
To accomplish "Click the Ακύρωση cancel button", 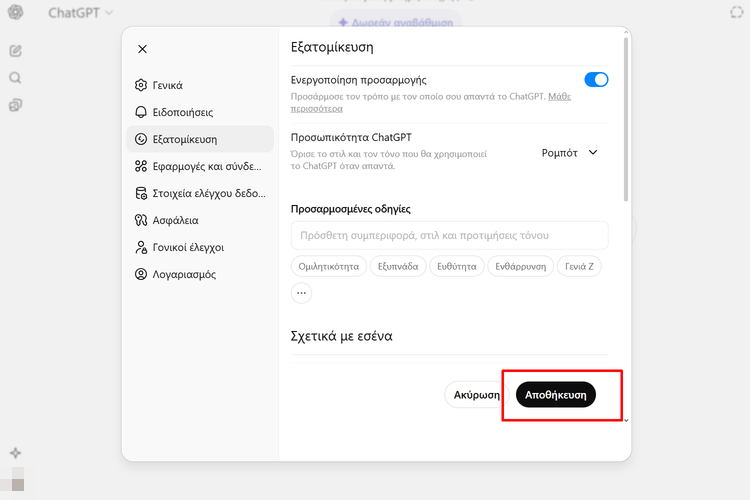I will (x=476, y=395).
